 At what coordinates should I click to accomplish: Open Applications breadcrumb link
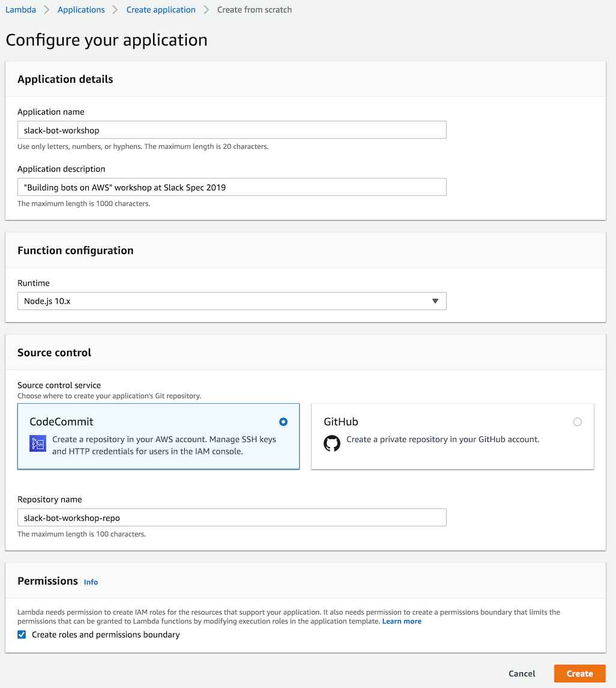pos(81,10)
